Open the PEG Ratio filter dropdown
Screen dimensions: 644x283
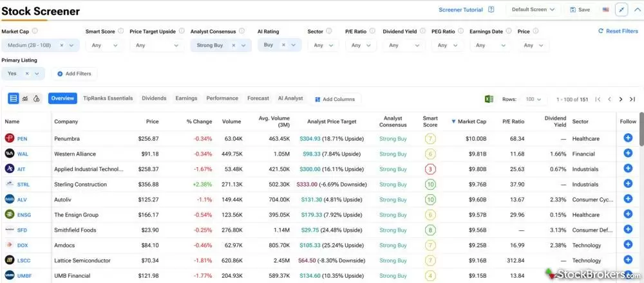pos(448,45)
